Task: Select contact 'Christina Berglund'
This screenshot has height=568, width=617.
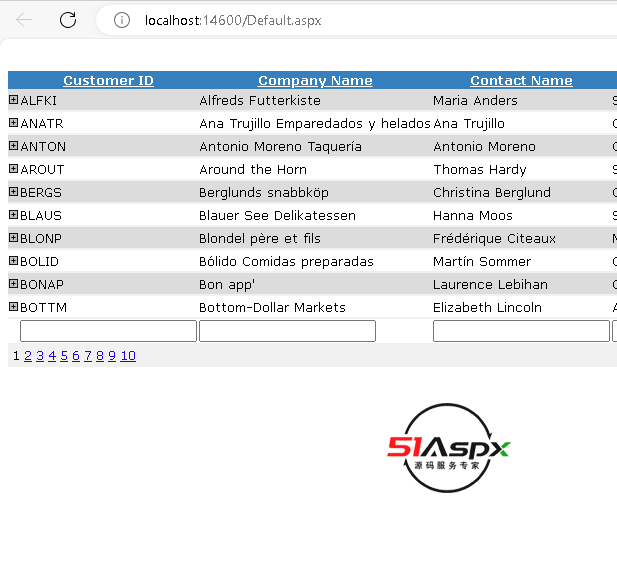Action: coord(492,192)
